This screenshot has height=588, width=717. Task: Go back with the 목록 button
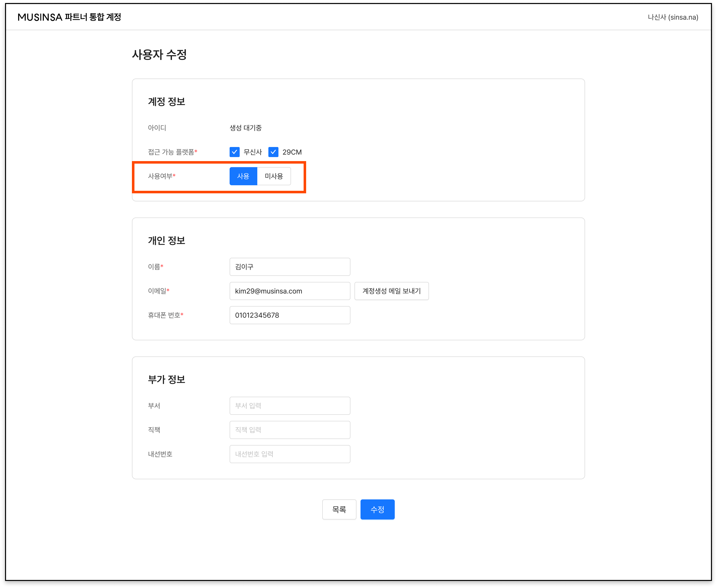339,509
